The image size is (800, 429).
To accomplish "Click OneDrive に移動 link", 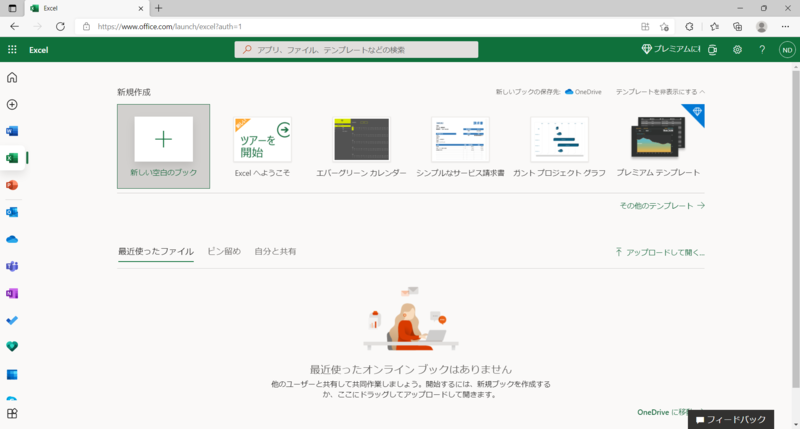I will (x=662, y=412).
